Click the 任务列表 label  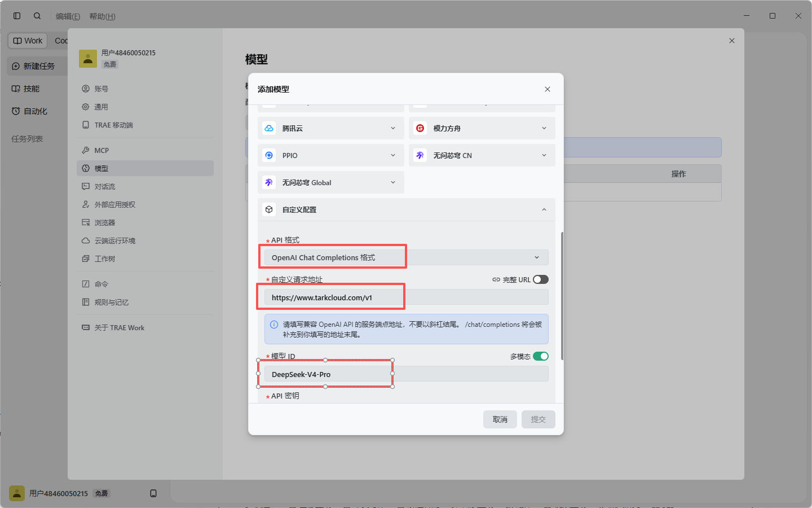pyautogui.click(x=27, y=139)
